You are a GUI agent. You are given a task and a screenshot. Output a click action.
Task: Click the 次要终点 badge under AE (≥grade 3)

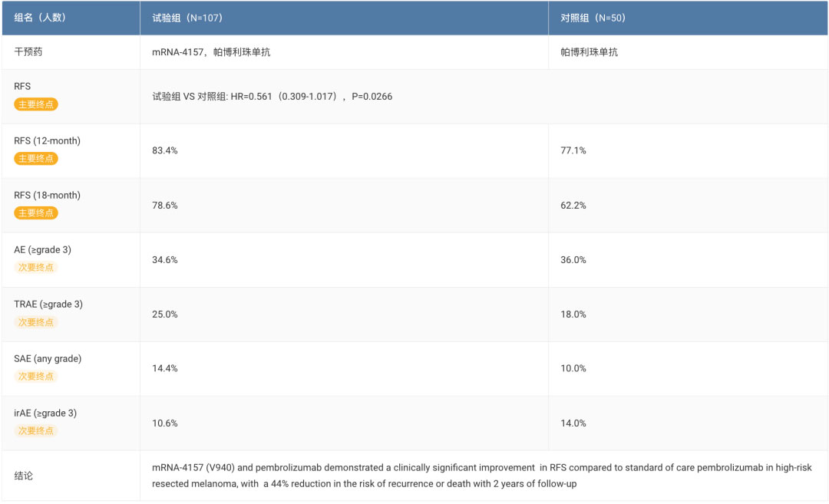click(36, 267)
